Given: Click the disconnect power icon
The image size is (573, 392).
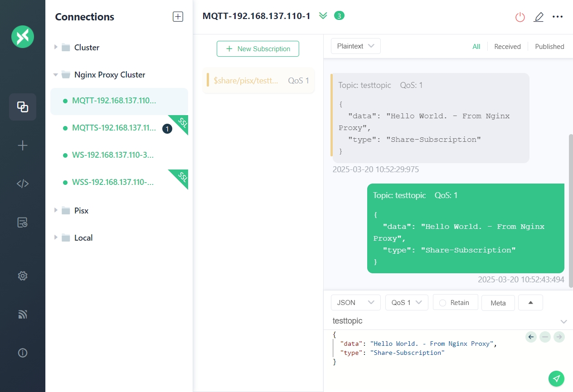Looking at the screenshot, I should 520,17.
